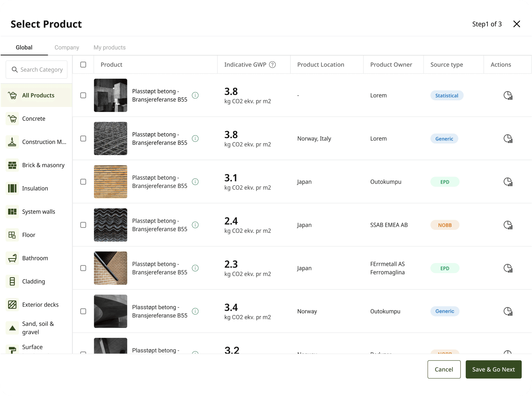This screenshot has width=532, height=396.
Task: Open the rebar mesh thumbnail in the Norway, Italy row
Action: click(110, 139)
